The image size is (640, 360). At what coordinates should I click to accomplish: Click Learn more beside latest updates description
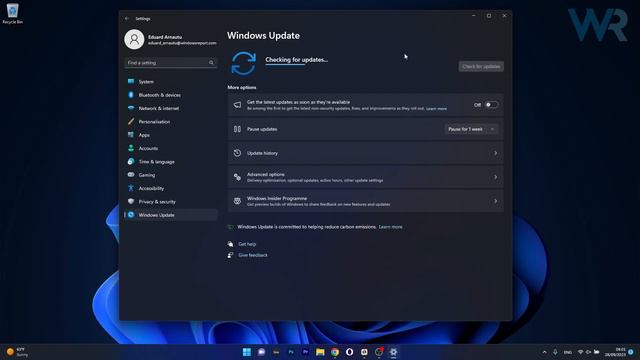pos(436,109)
